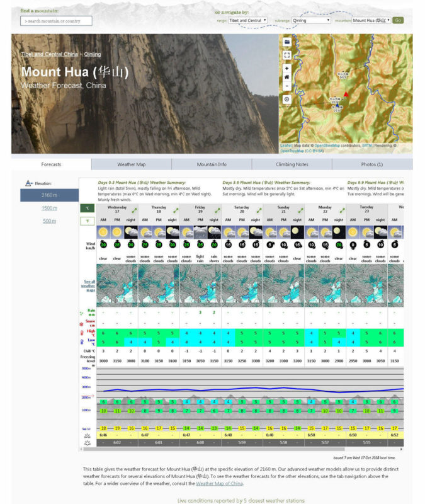Expand Sunday 21 with its green arrow
425x504 pixels.
(301, 210)
